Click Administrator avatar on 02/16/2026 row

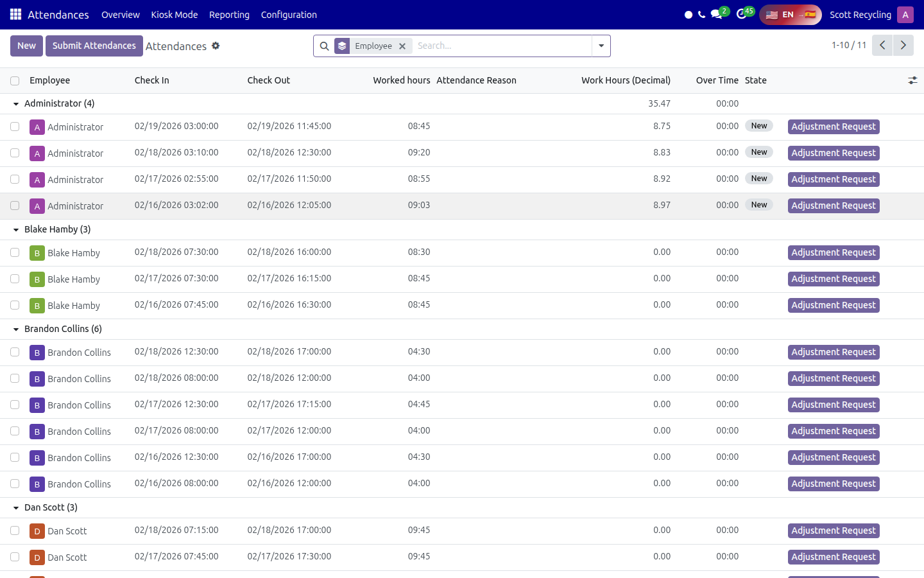37,206
